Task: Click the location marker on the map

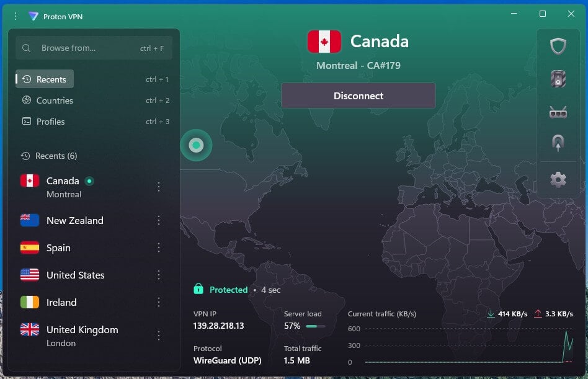Action: pos(196,145)
